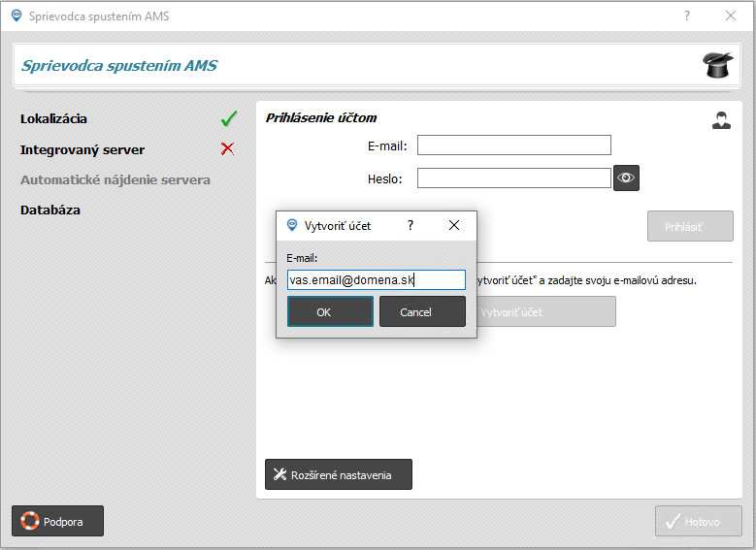Screen dimensions: 756x550
Task: Click the Hotovo button
Action: point(698,521)
